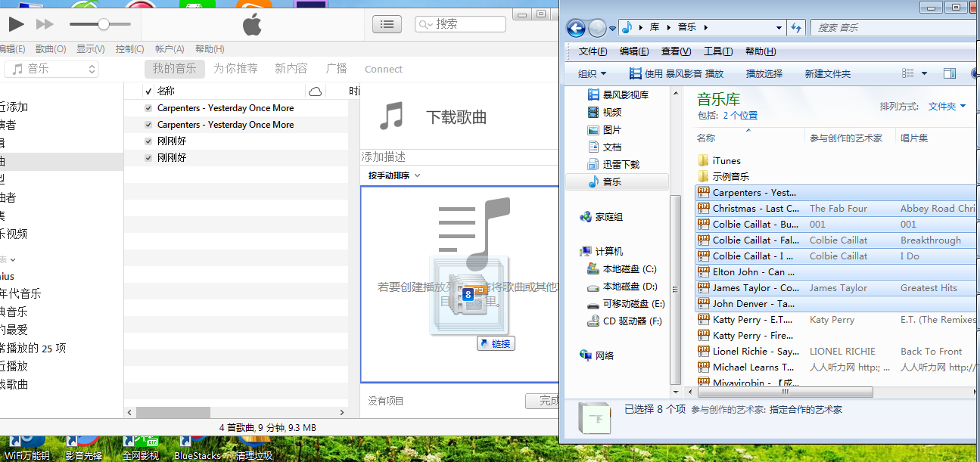Click the iTunes folder in music library
The width and height of the screenshot is (980, 462).
pyautogui.click(x=720, y=160)
